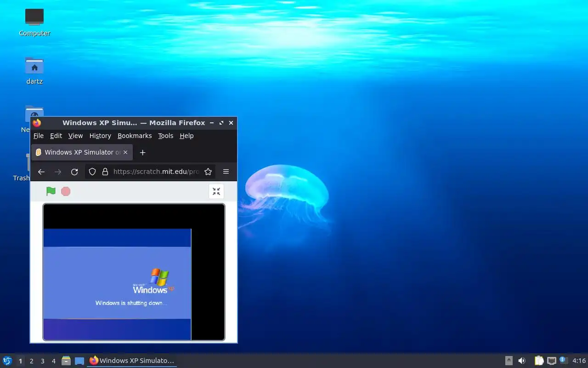The width and height of the screenshot is (588, 368).
Task: Select the dartz home folder icon
Action: 34,70
